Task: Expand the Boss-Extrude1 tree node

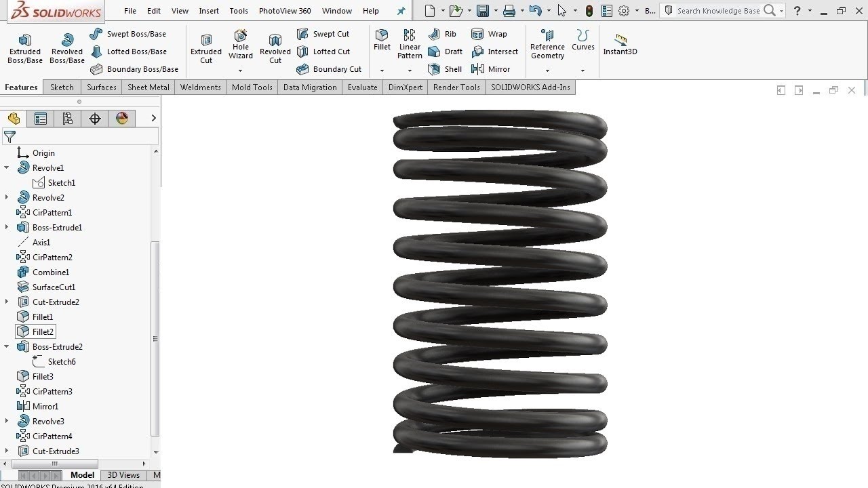Action: (x=7, y=227)
